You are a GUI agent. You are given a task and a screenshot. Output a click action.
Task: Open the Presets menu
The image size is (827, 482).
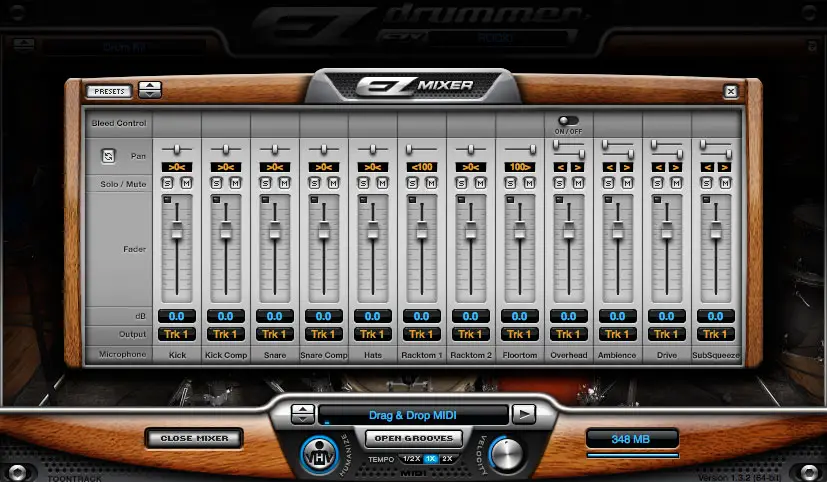[x=109, y=91]
